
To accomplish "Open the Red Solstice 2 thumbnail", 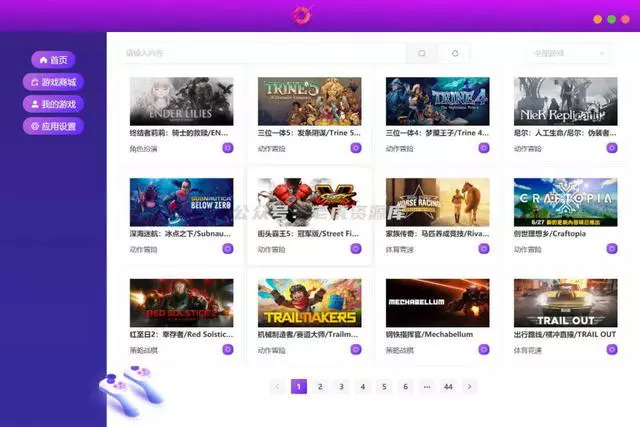I will click(182, 303).
